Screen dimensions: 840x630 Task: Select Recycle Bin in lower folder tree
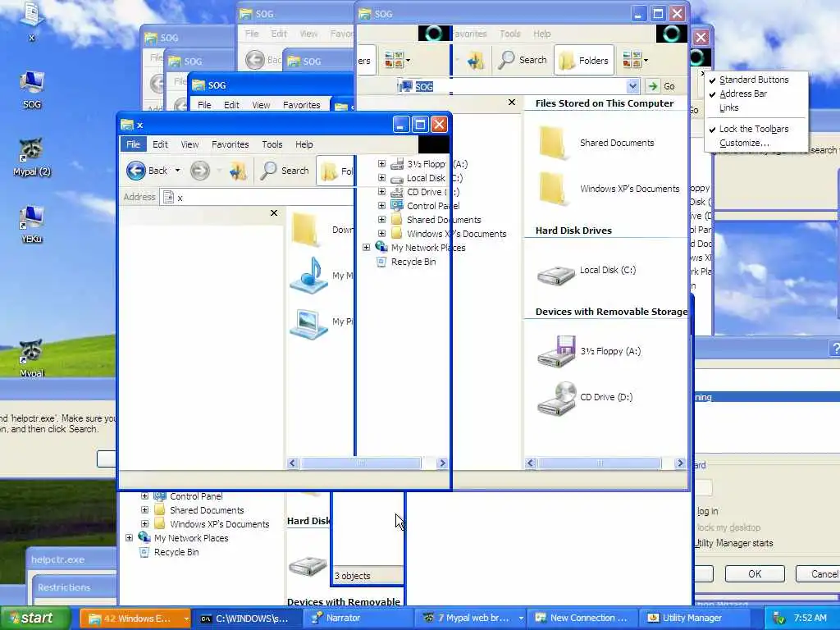(176, 552)
